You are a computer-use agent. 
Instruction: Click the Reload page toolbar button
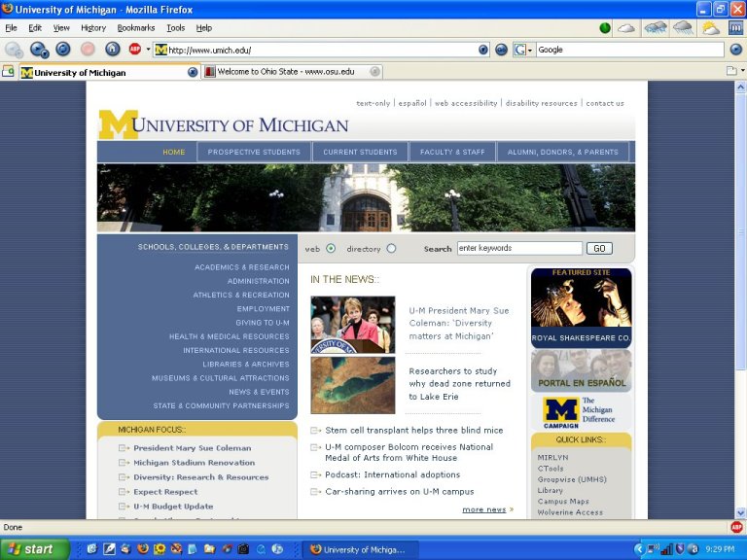tap(63, 50)
